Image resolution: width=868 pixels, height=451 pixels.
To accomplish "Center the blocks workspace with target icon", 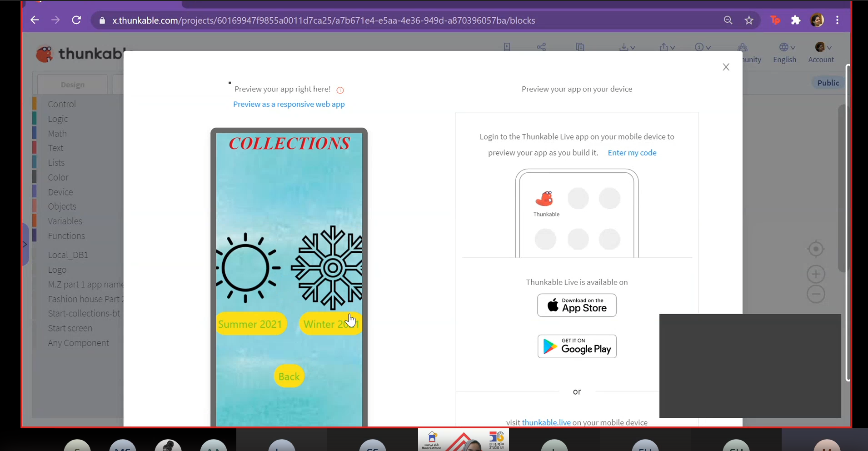I will pyautogui.click(x=816, y=249).
